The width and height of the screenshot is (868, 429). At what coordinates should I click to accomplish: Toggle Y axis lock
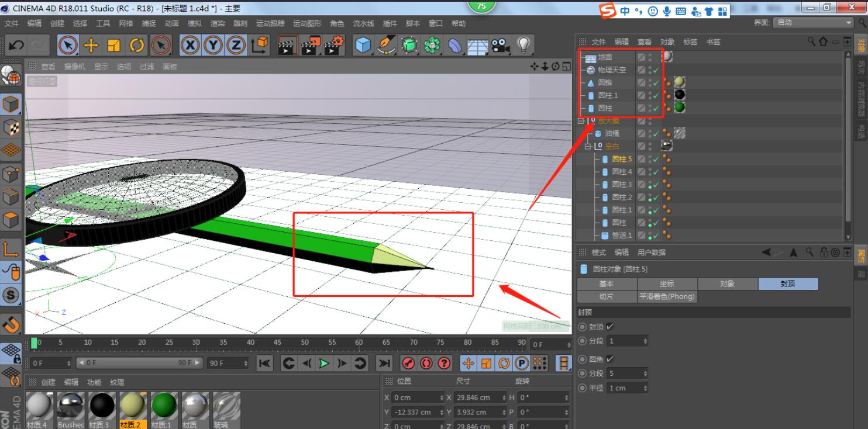click(213, 45)
